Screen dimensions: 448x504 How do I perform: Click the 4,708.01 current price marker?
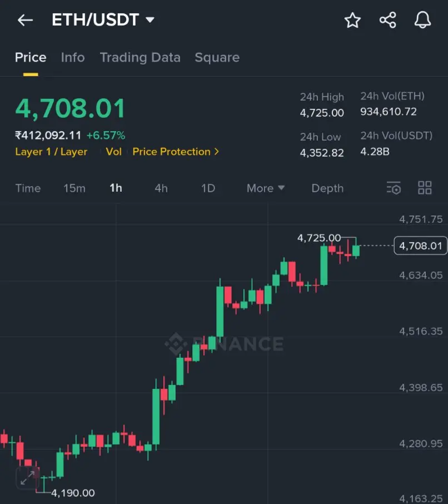pyautogui.click(x=420, y=246)
